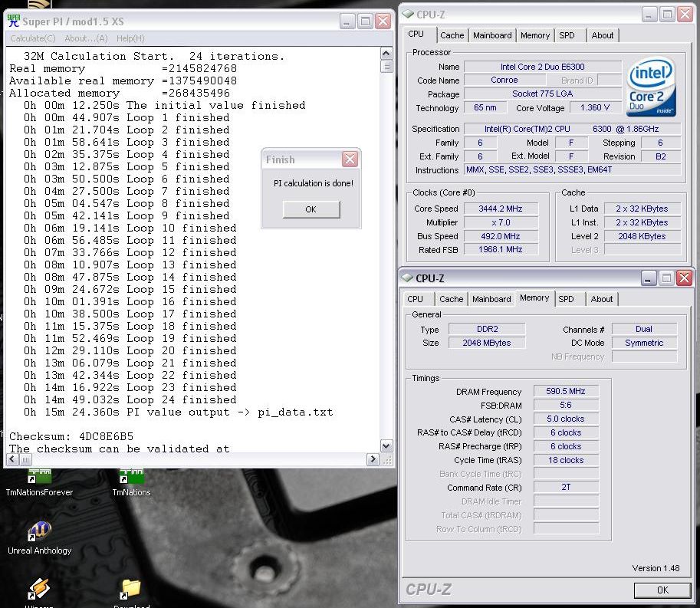
Task: Close the Super PI window
Action: point(383,21)
